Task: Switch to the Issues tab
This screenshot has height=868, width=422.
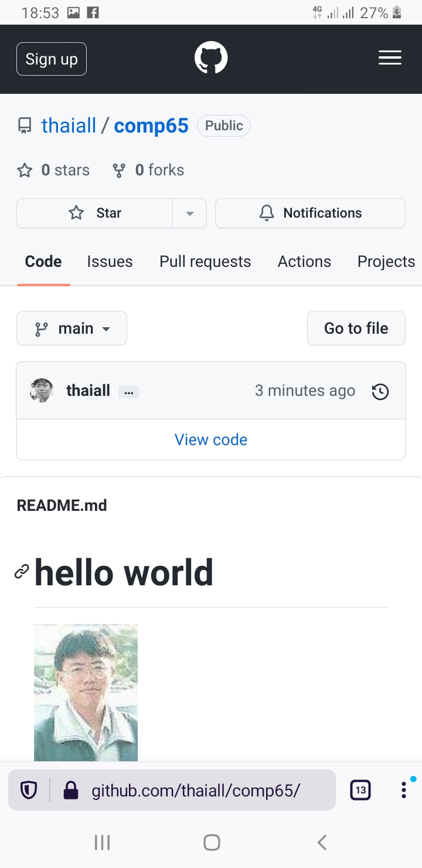Action: click(x=110, y=262)
